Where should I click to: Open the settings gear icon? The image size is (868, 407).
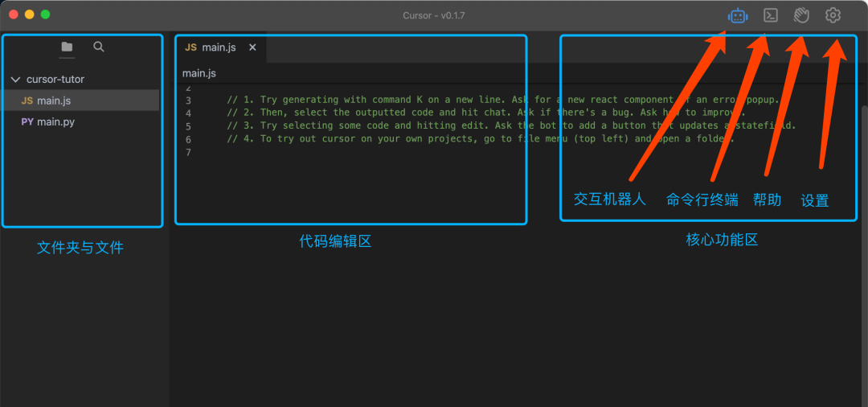(x=833, y=15)
